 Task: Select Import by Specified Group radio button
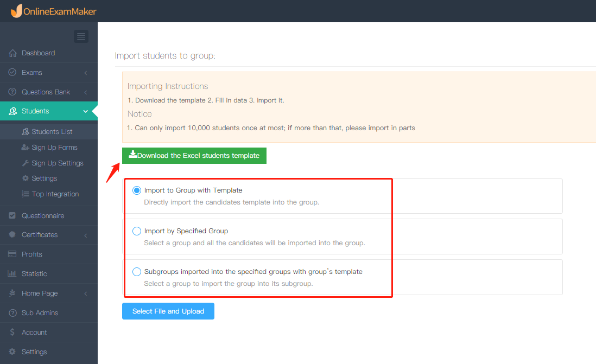tap(137, 231)
